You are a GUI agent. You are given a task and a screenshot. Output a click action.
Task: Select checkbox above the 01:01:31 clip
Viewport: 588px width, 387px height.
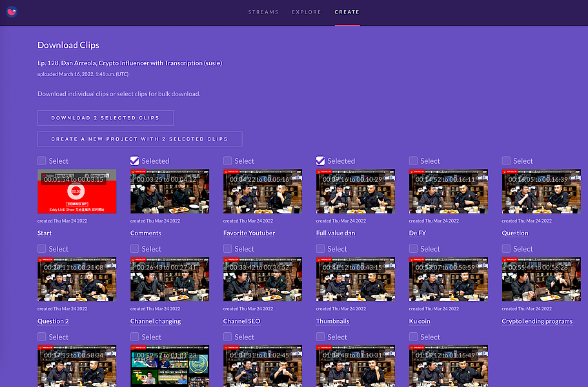tap(227, 337)
